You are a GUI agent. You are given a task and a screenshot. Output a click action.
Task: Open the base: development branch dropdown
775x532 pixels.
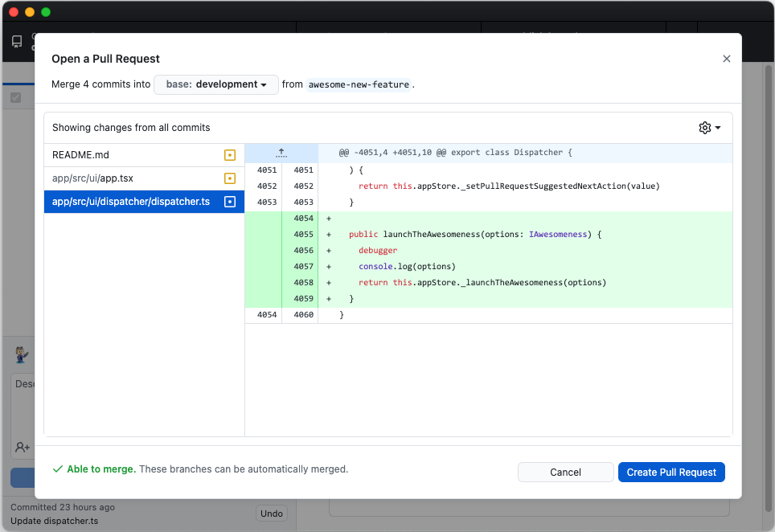[x=215, y=84]
